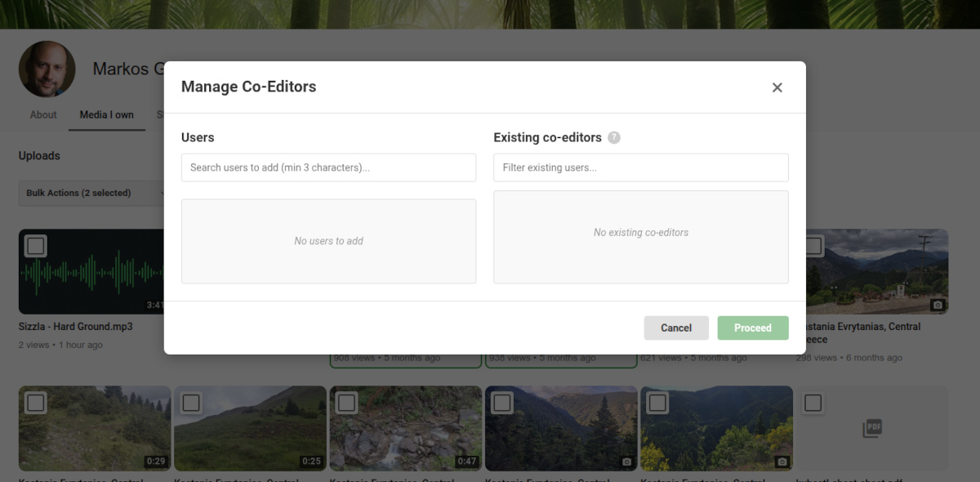The height and width of the screenshot is (482, 980).
Task: Check the PDF file's selection checkbox
Action: coord(813,402)
